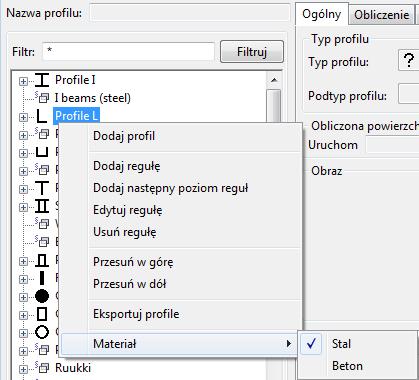Screen dimensions: 419x380
Task: Click the Nazwa profilu field
Action: point(190,13)
